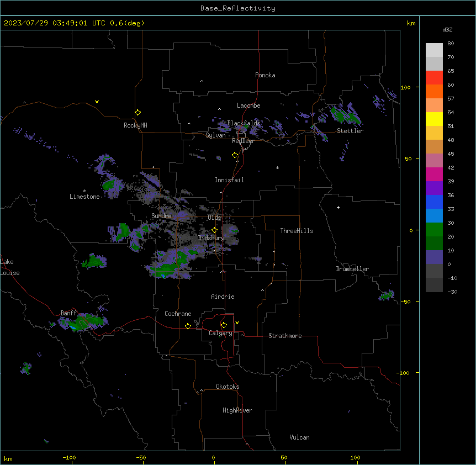Click the yellow marker west of Calgary
The image size is (476, 465).
tap(188, 326)
